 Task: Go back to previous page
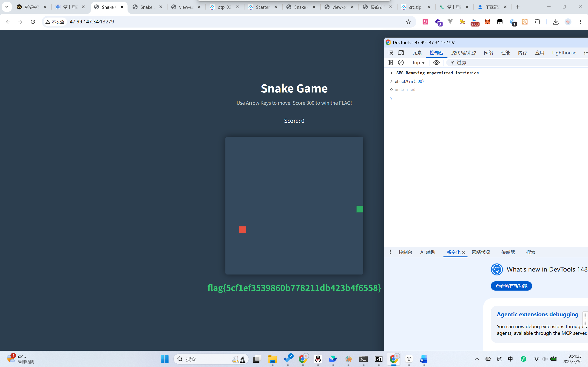[x=8, y=22]
